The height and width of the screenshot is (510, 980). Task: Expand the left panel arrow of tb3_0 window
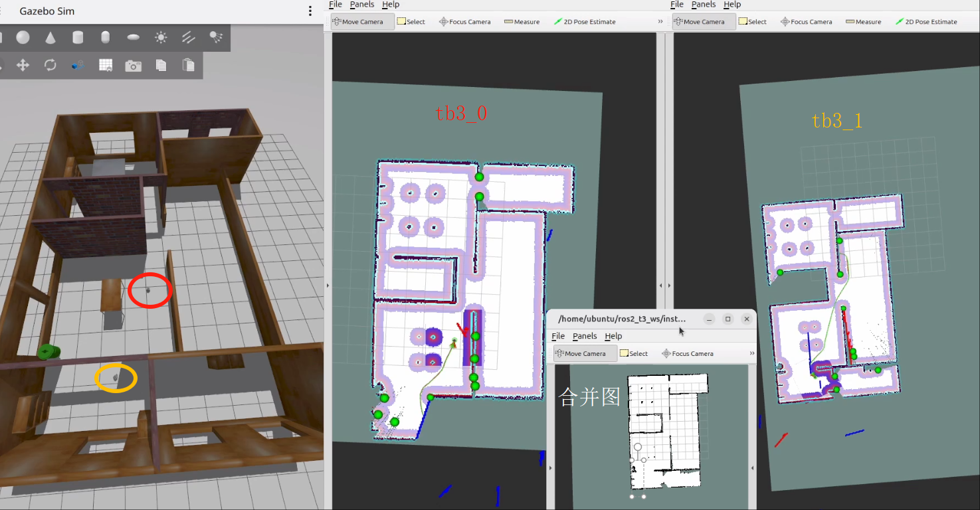pos(328,286)
